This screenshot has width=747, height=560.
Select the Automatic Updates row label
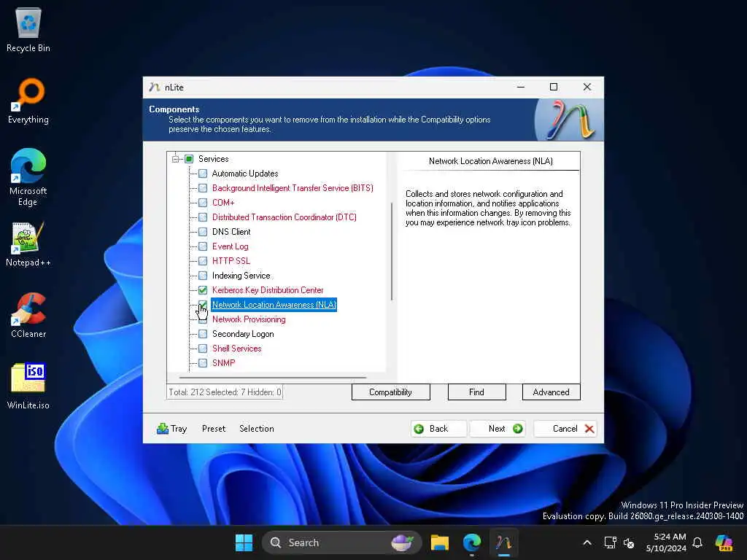(245, 174)
